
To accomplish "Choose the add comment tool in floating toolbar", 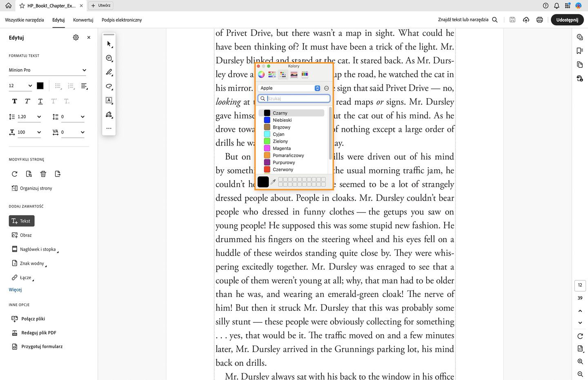I will (109, 58).
